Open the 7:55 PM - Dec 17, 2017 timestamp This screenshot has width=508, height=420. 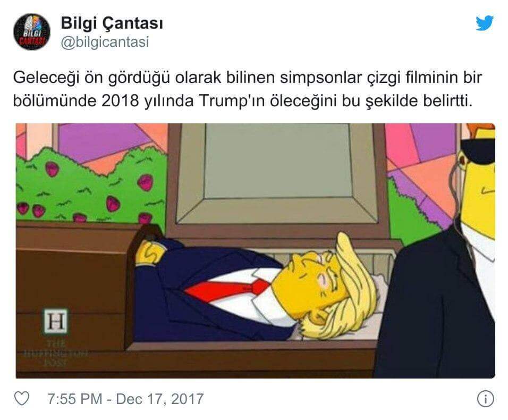125,399
